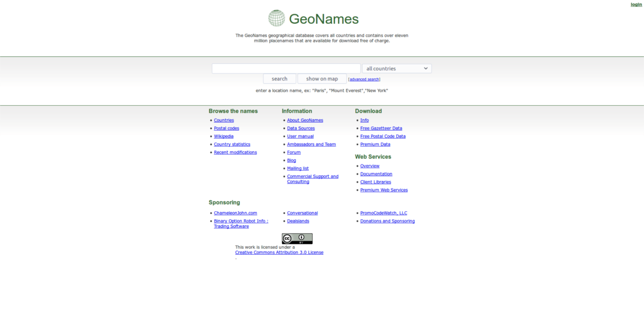Viewport: 644px width, 332px height.
Task: Open the User manual link
Action: coord(301,136)
